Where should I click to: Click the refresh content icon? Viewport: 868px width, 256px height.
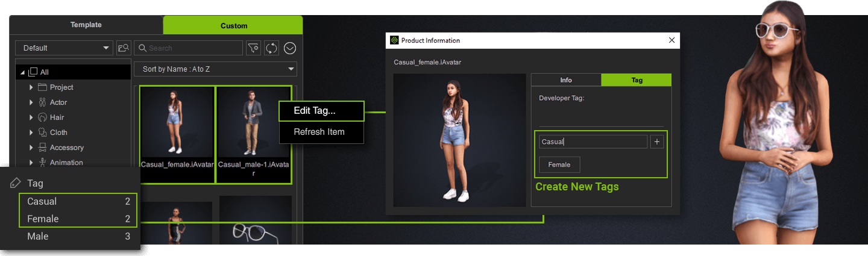[x=271, y=48]
